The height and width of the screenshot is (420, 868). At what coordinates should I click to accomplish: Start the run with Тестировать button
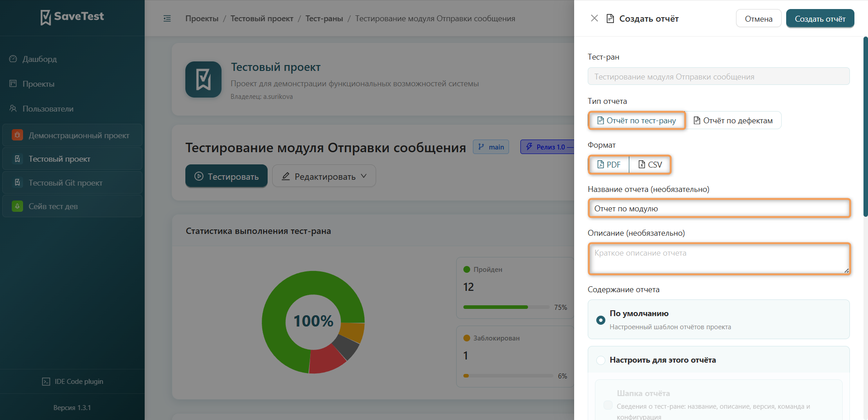pos(226,176)
